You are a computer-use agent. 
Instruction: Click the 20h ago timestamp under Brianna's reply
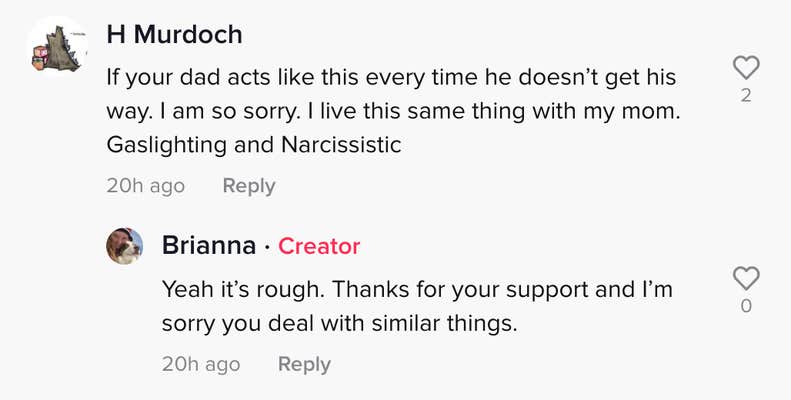[201, 364]
